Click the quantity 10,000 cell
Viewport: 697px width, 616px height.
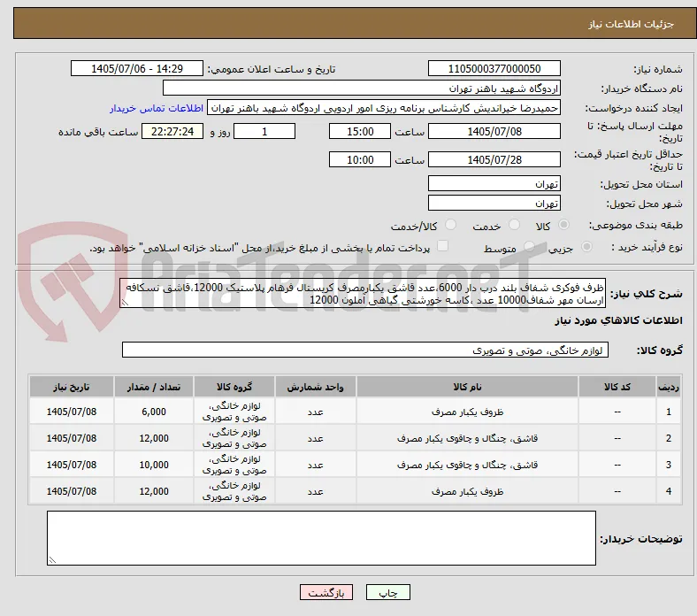coord(154,465)
